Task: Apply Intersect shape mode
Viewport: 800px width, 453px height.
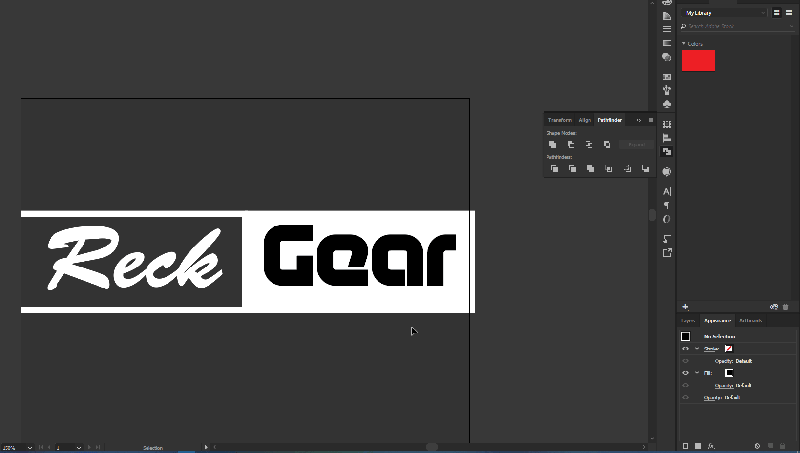Action: [589, 145]
